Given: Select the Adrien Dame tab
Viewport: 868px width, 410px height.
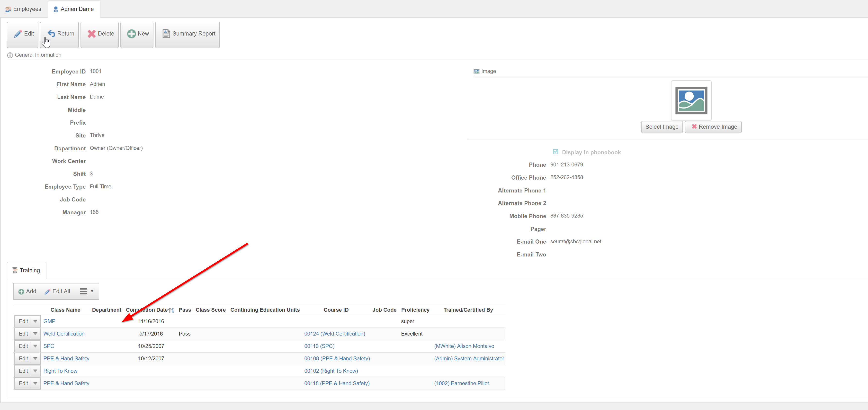Looking at the screenshot, I should [x=74, y=9].
